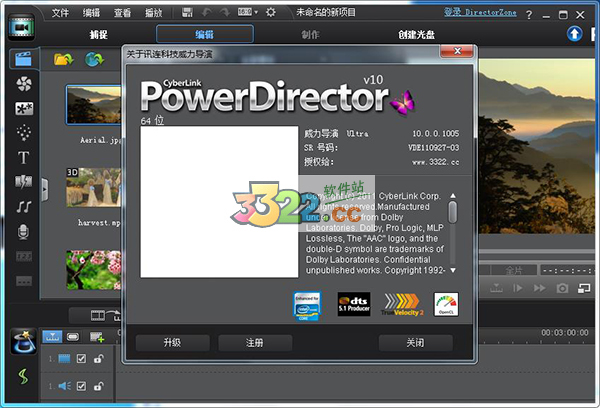Select the pink flowers thumbnail
The width and height of the screenshot is (600, 408).
(94, 270)
